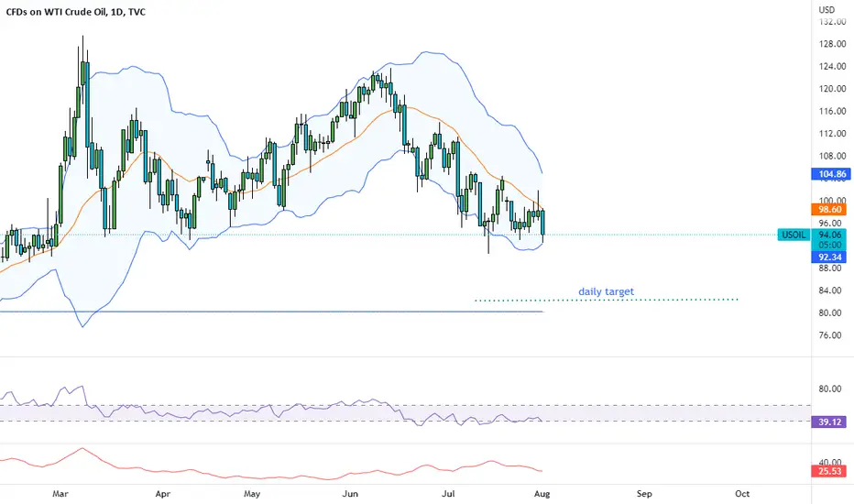The width and height of the screenshot is (854, 504).
Task: Click the 88.00 price scale value
Action: coord(830,268)
